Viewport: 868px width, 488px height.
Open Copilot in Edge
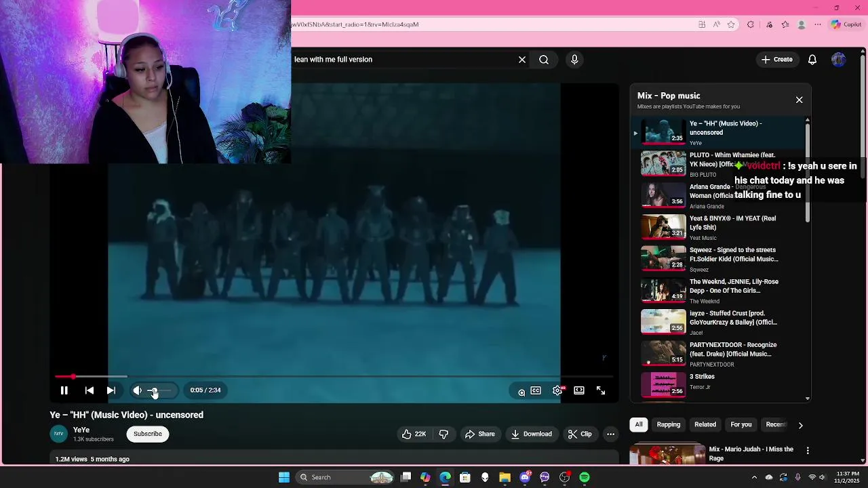coord(846,24)
